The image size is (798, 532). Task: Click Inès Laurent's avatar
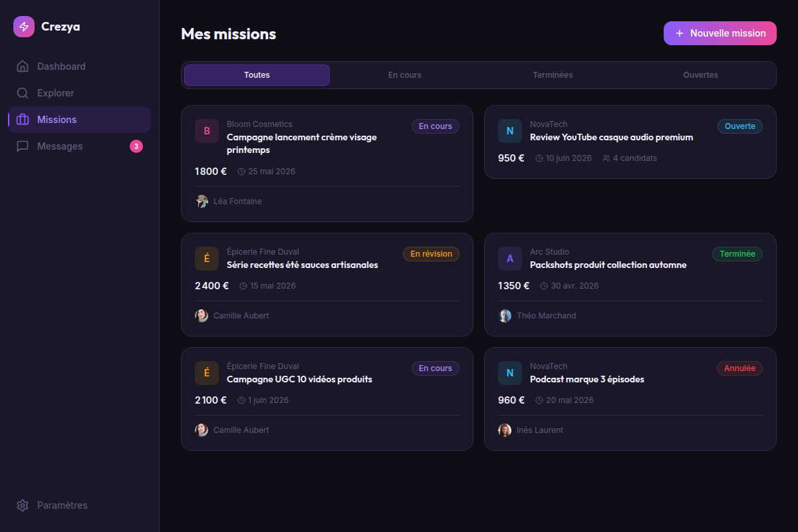505,430
